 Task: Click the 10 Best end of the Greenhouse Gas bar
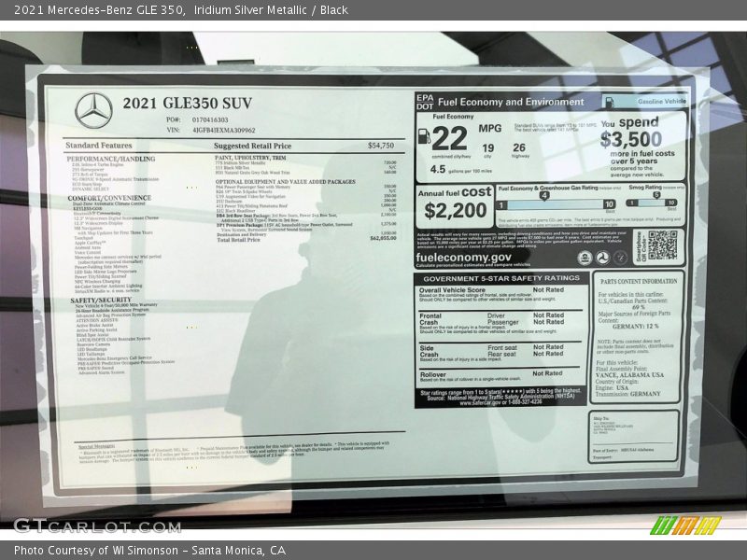(609, 205)
